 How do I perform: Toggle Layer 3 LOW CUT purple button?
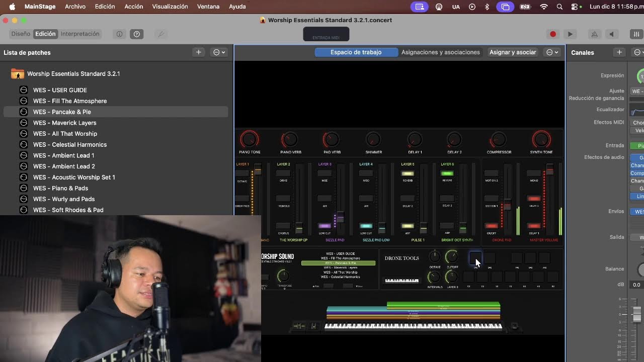tap(325, 226)
